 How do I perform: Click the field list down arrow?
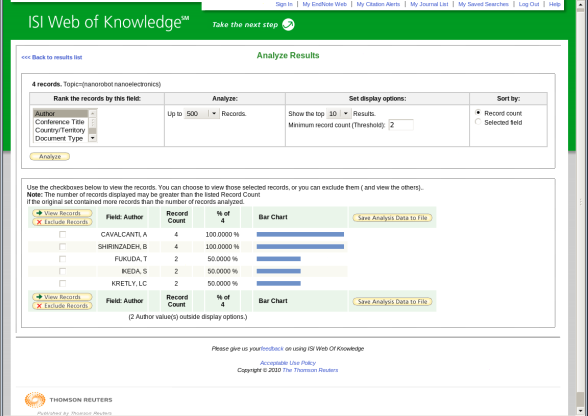pyautogui.click(x=93, y=138)
